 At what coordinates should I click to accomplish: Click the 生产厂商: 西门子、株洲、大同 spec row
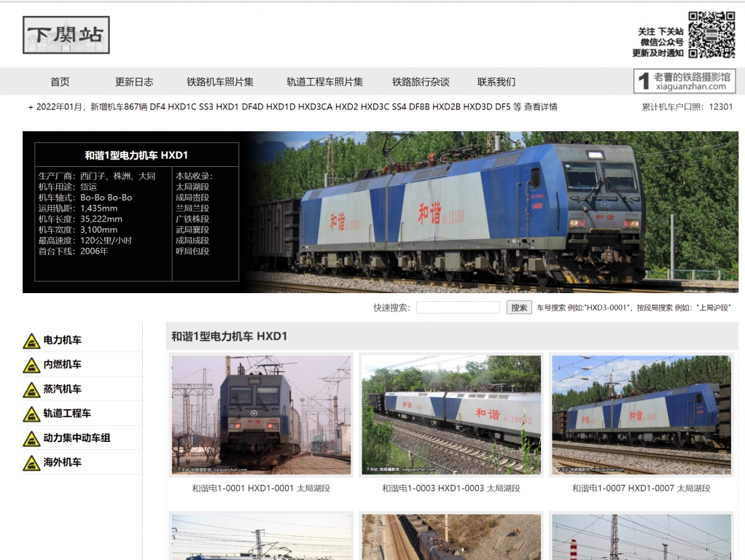(x=97, y=176)
